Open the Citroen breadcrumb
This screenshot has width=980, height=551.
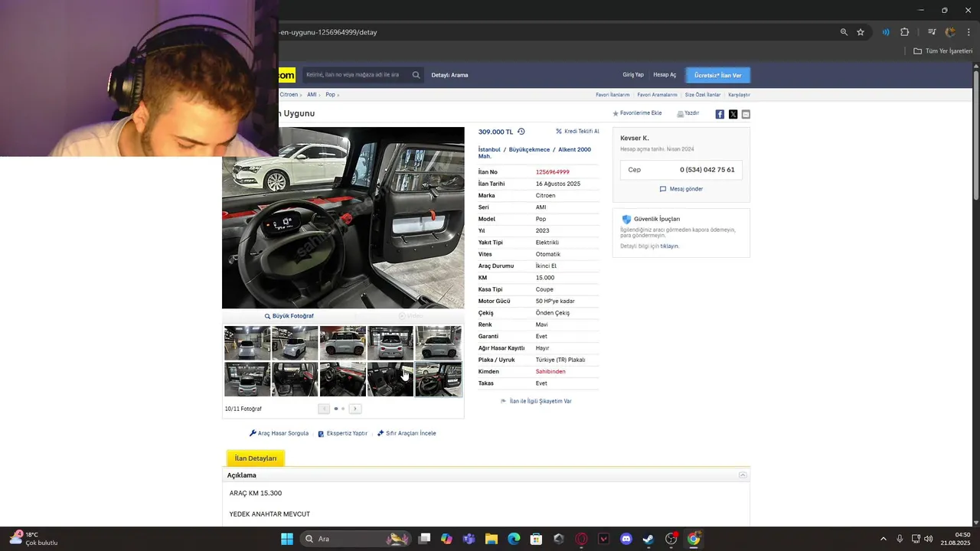pyautogui.click(x=289, y=95)
